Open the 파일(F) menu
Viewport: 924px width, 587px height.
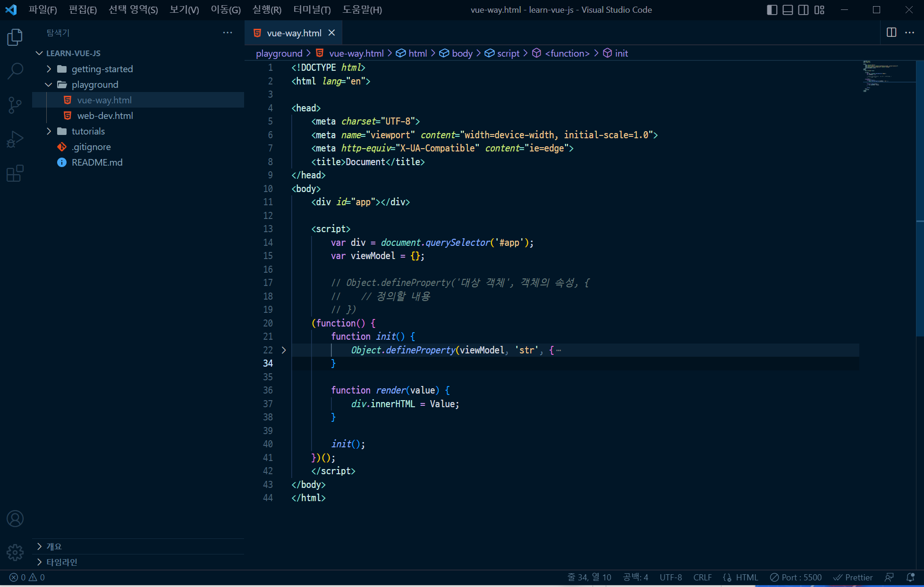tap(42, 10)
